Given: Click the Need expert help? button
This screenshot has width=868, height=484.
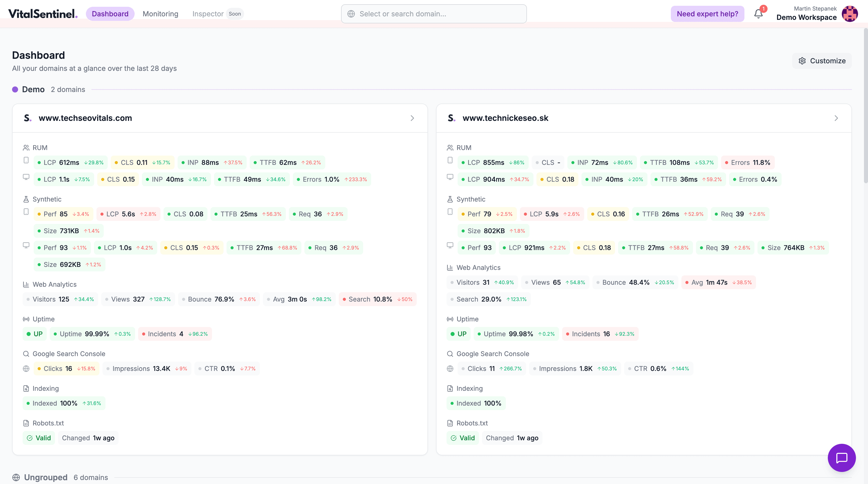Looking at the screenshot, I should tap(707, 14).
